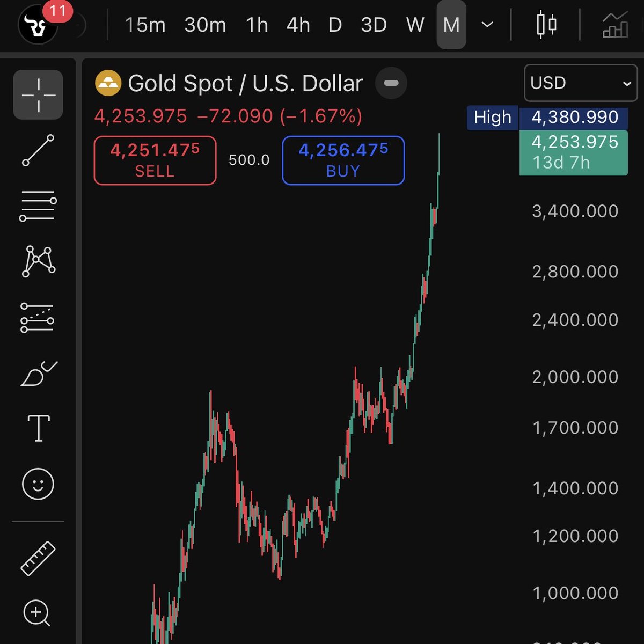Image resolution: width=644 pixels, height=644 pixels.
Task: Click the Gold Spot / U.S. Dollar title
Action: 245,84
